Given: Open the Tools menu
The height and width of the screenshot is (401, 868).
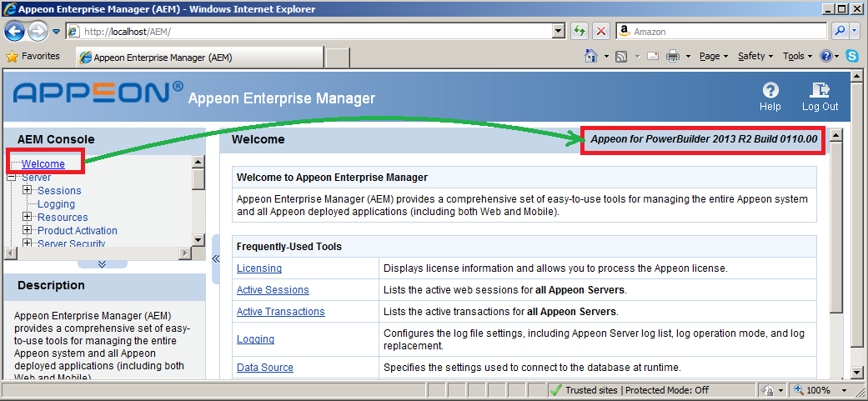Looking at the screenshot, I should (797, 56).
